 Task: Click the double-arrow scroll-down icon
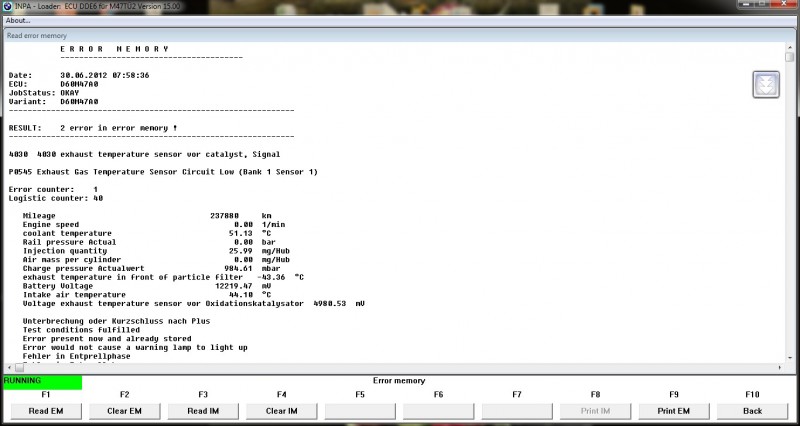(766, 85)
